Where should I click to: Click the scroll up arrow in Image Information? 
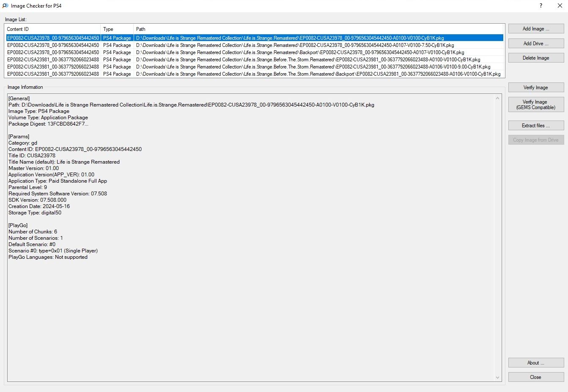(x=497, y=98)
